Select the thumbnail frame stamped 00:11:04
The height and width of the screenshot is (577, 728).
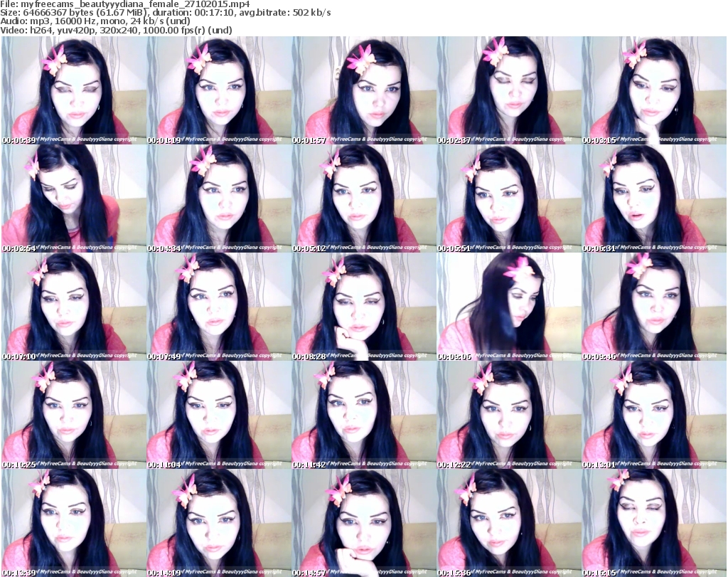(x=219, y=415)
